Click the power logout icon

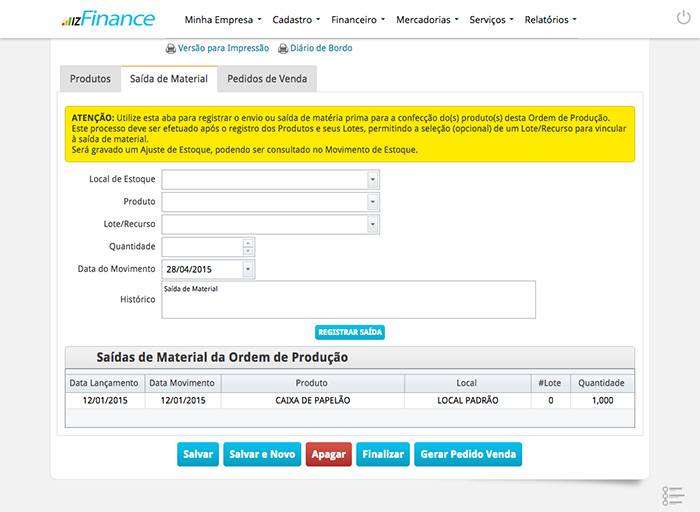point(682,19)
